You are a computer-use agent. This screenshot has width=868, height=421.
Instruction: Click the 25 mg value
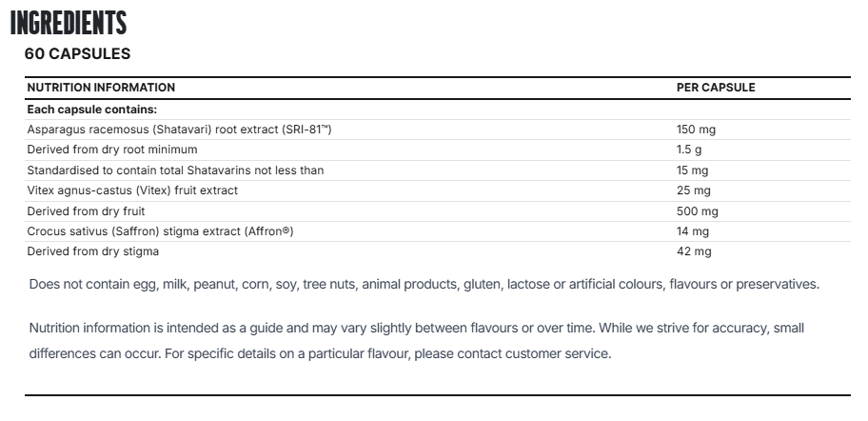694,190
